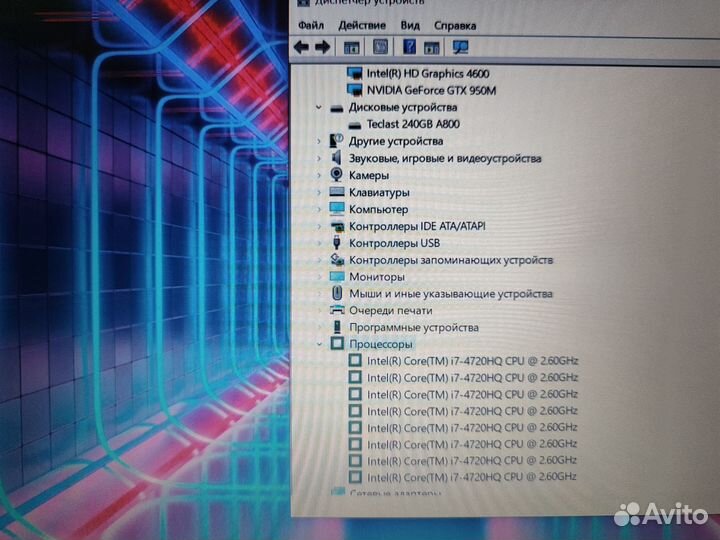720x540 pixels.
Task: Select the NVIDIA GeForce GTX 950M device
Action: [x=431, y=90]
